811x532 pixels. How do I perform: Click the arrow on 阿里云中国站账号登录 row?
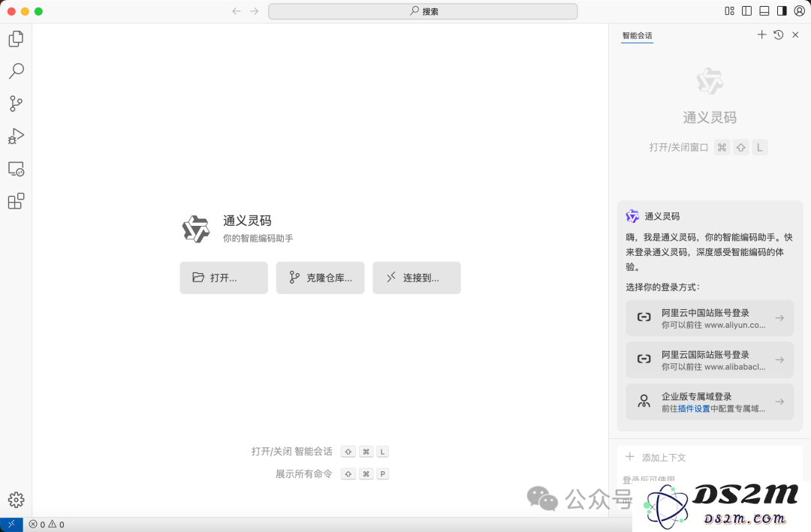click(779, 318)
